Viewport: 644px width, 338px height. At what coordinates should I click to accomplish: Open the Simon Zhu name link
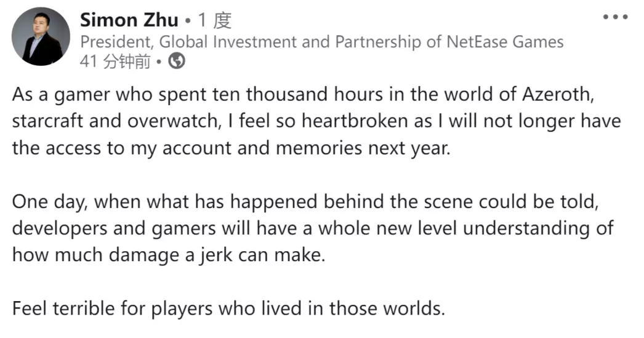[129, 20]
